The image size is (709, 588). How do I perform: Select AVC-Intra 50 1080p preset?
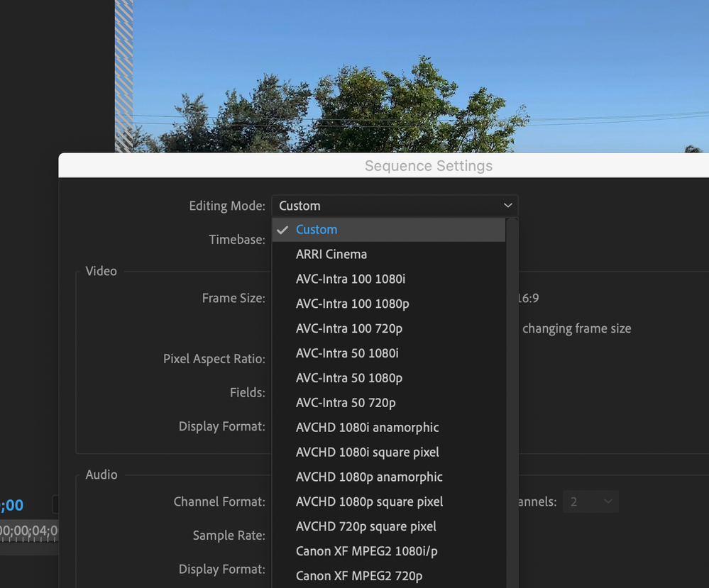point(348,378)
